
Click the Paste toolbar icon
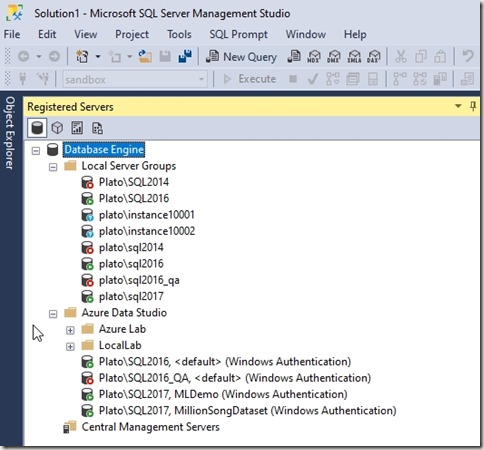pos(440,57)
